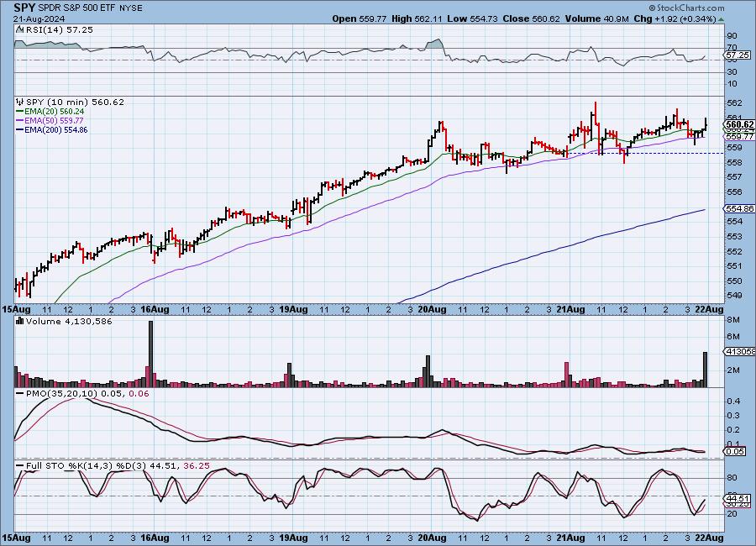Click the Low 554.73 value

(472, 18)
